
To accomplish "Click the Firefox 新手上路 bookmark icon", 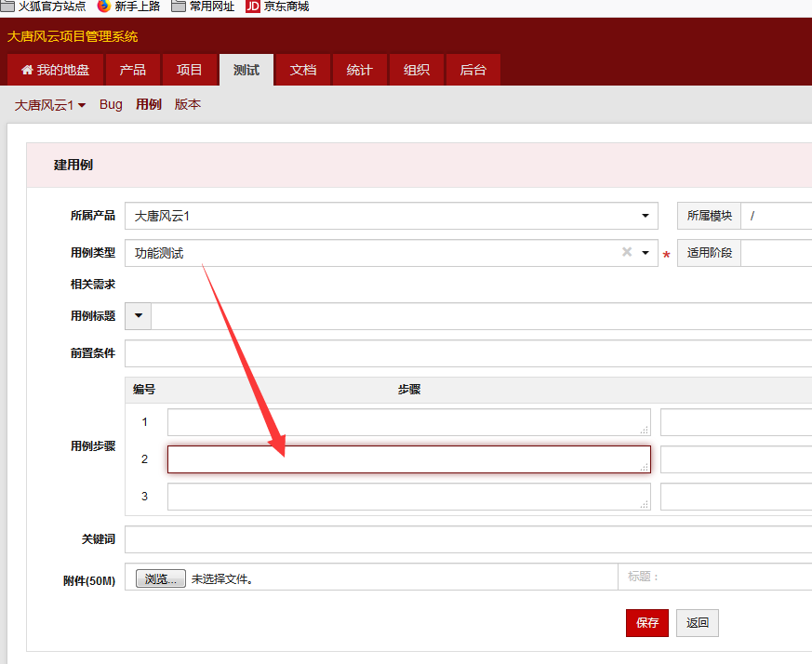I will click(x=104, y=6).
